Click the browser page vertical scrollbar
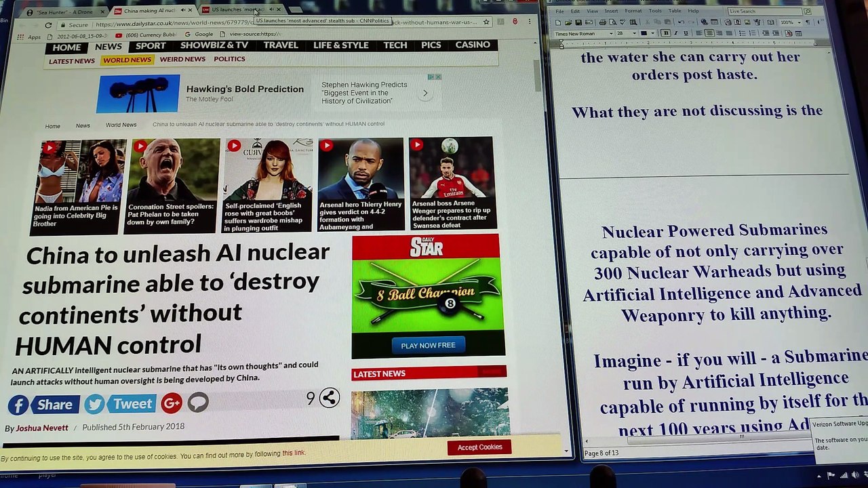The image size is (868, 488). point(538,75)
